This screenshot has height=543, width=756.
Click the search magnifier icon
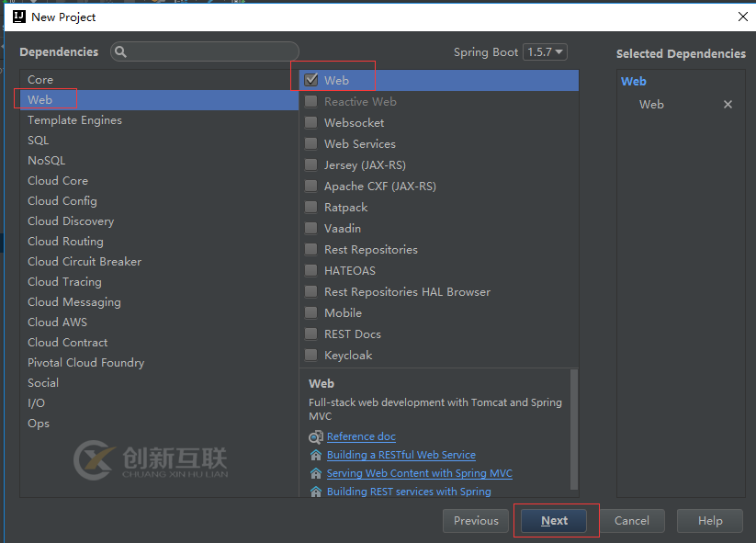(120, 52)
